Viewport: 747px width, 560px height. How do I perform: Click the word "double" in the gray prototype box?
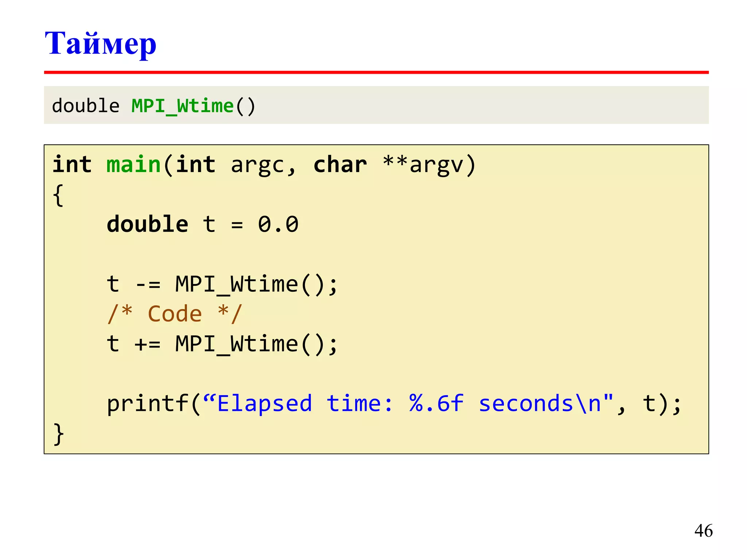coord(86,106)
